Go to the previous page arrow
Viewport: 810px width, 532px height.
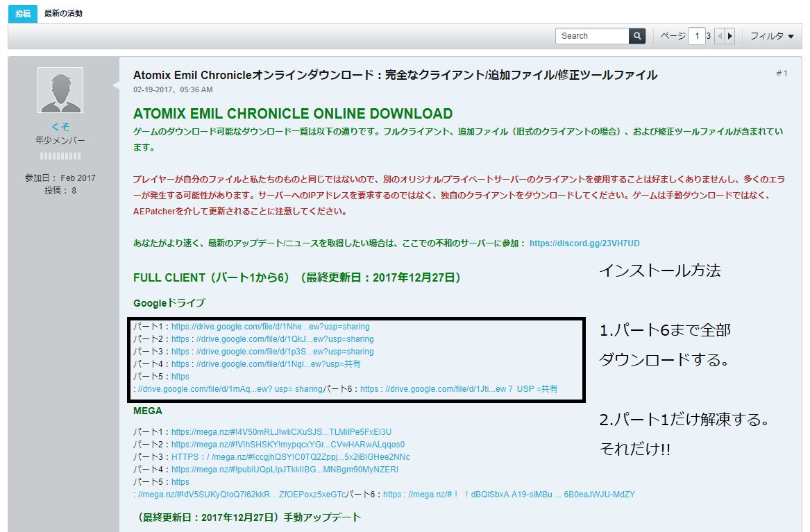[x=720, y=36]
